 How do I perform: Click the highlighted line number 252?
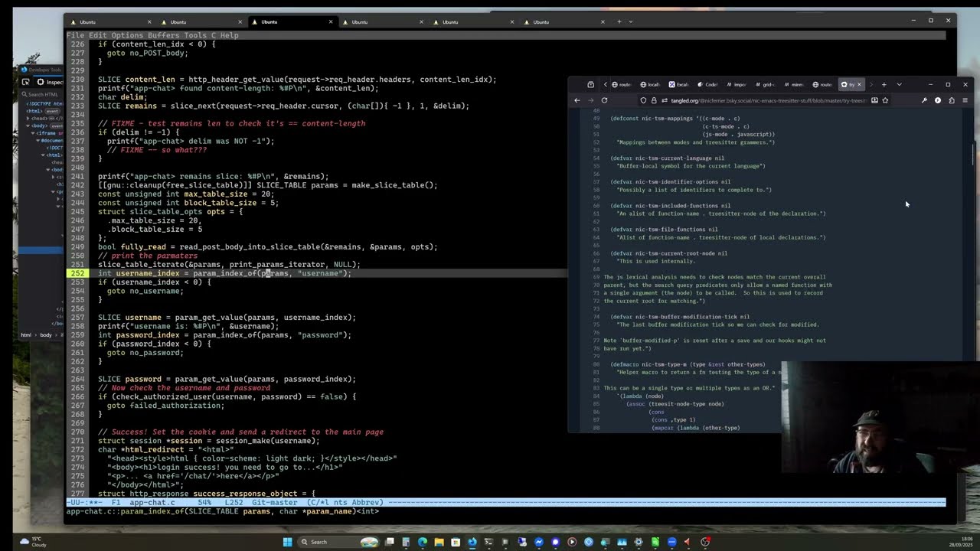tap(77, 273)
